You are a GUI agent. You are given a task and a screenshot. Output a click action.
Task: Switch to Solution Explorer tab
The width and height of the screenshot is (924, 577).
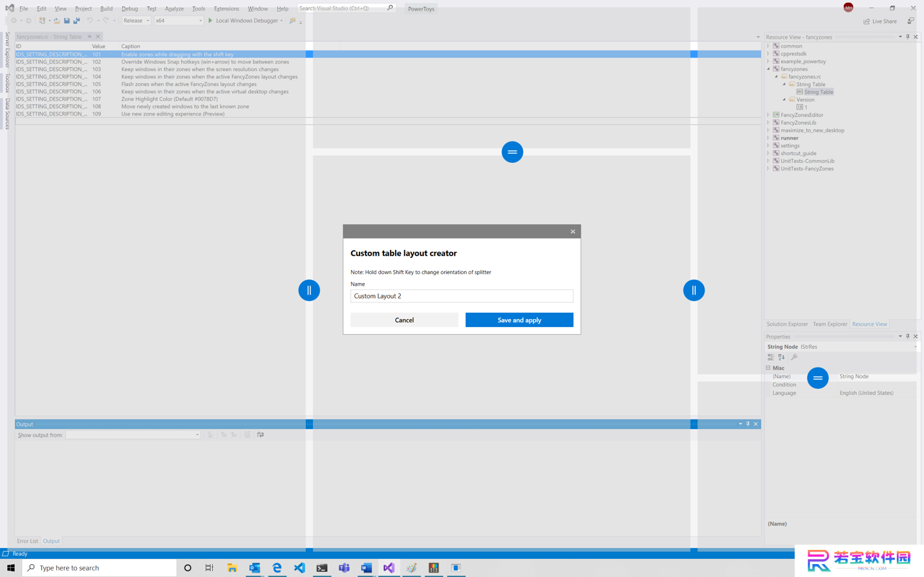[x=787, y=324]
